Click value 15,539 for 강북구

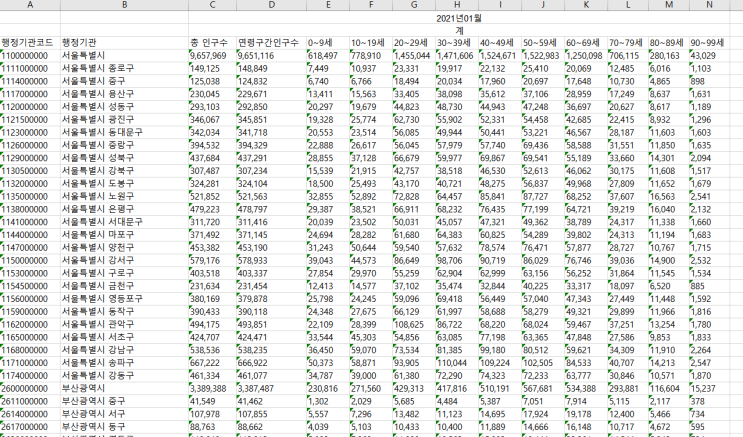point(328,171)
